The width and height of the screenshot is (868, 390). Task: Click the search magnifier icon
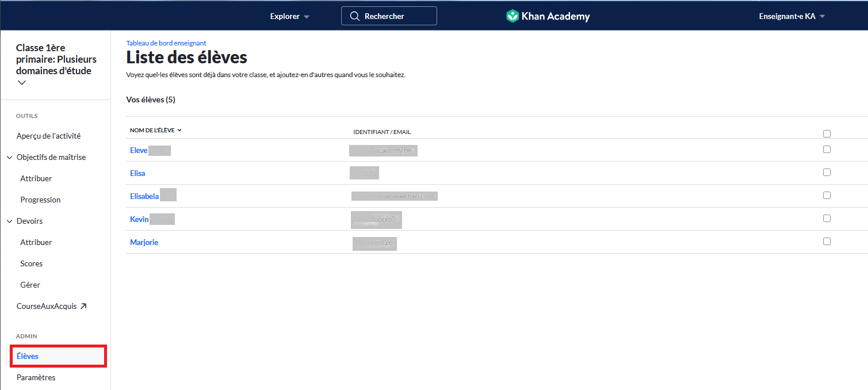pos(355,16)
